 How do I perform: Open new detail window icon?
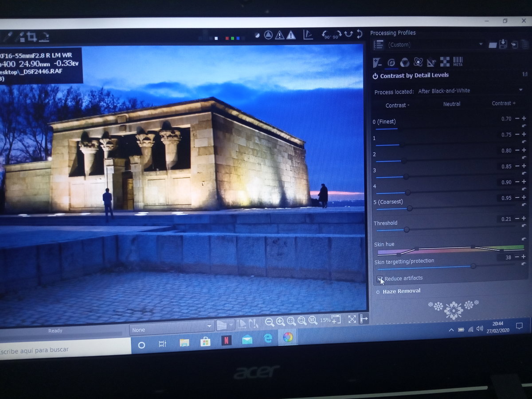(x=336, y=319)
